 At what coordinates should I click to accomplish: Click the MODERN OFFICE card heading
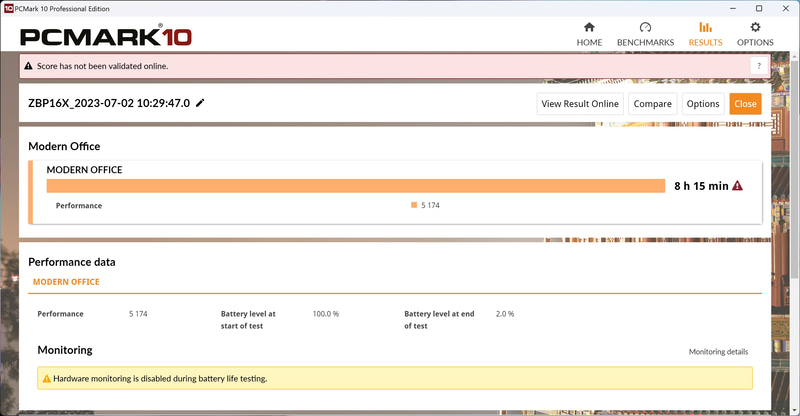point(84,169)
